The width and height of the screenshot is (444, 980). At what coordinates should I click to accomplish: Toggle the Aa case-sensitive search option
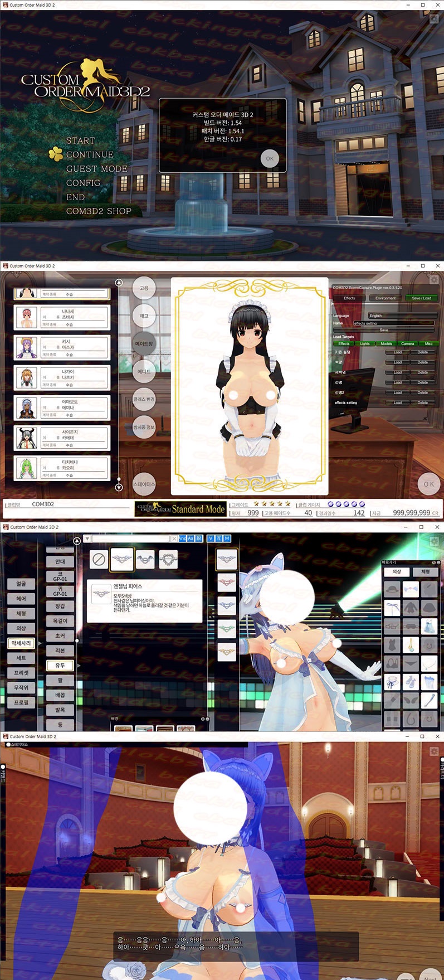[x=190, y=538]
